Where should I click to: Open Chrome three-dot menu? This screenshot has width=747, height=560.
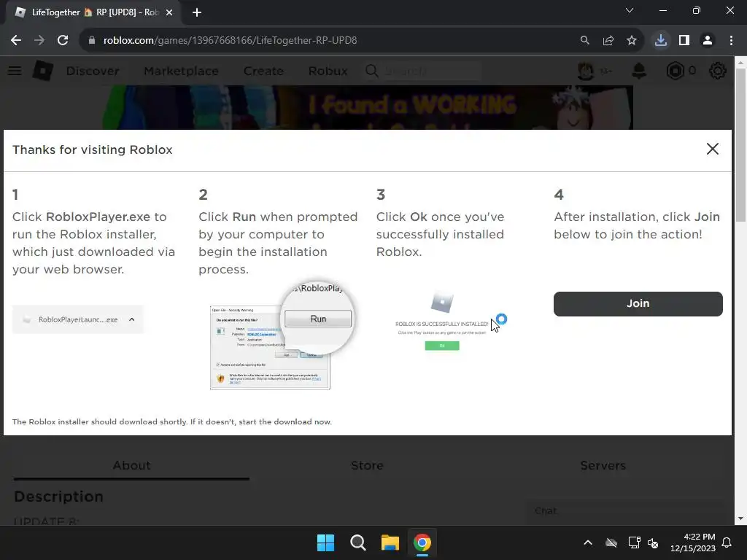tap(731, 41)
